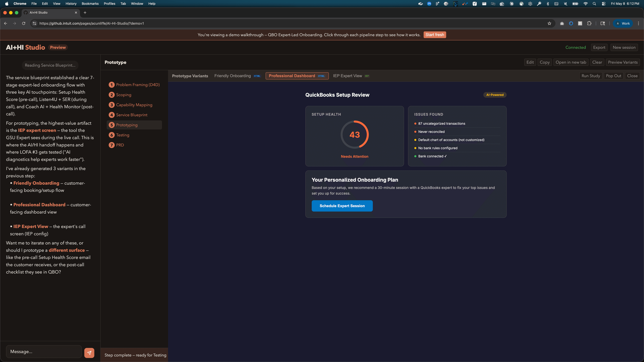The image size is (644, 362).
Task: Open a new tab with the plus icon
Action: click(85, 13)
